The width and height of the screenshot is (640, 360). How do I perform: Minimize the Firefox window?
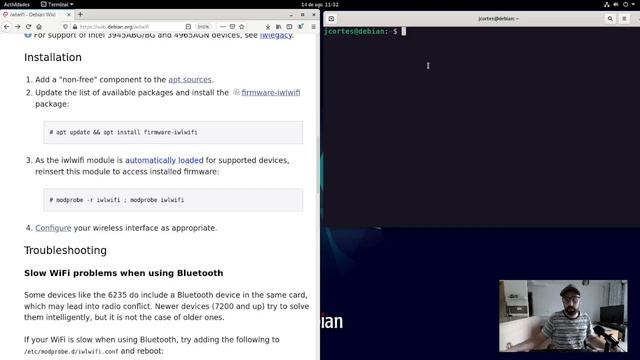[291, 14]
